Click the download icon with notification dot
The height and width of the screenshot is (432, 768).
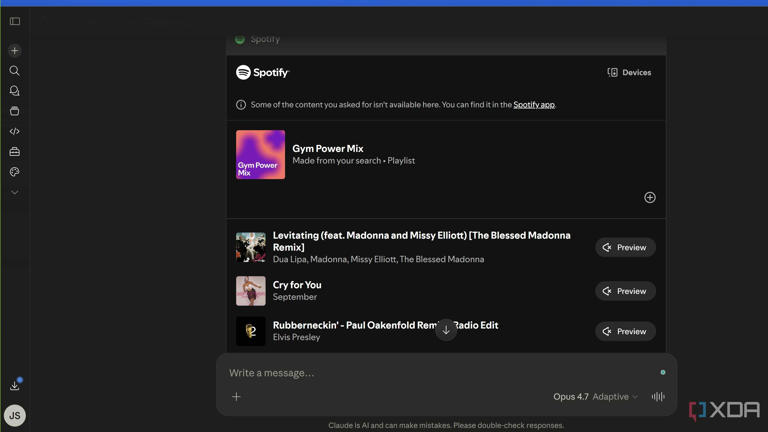15,385
